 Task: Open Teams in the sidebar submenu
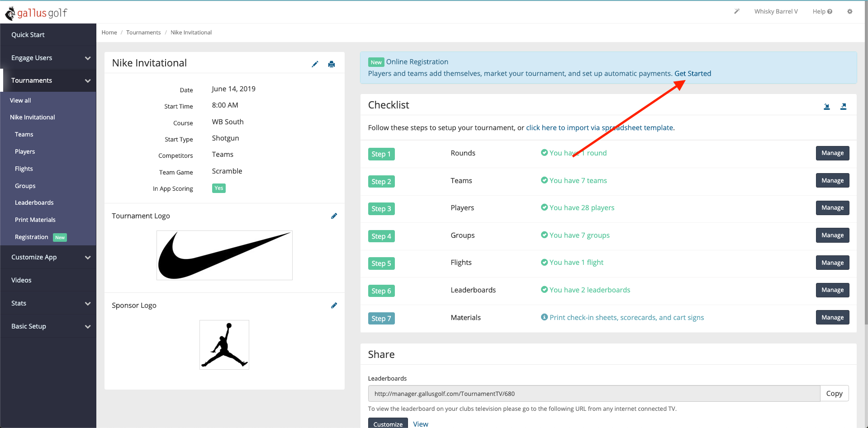[x=24, y=134]
